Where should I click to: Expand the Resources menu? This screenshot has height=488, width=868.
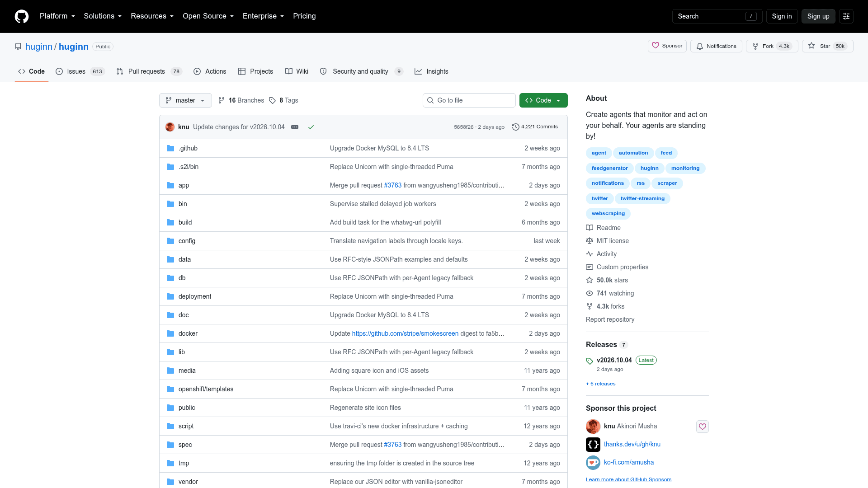coord(152,16)
